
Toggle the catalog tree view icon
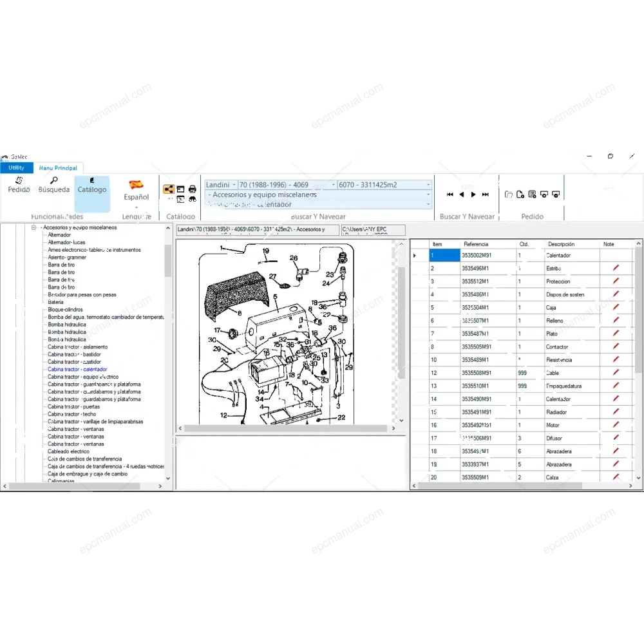click(x=168, y=189)
